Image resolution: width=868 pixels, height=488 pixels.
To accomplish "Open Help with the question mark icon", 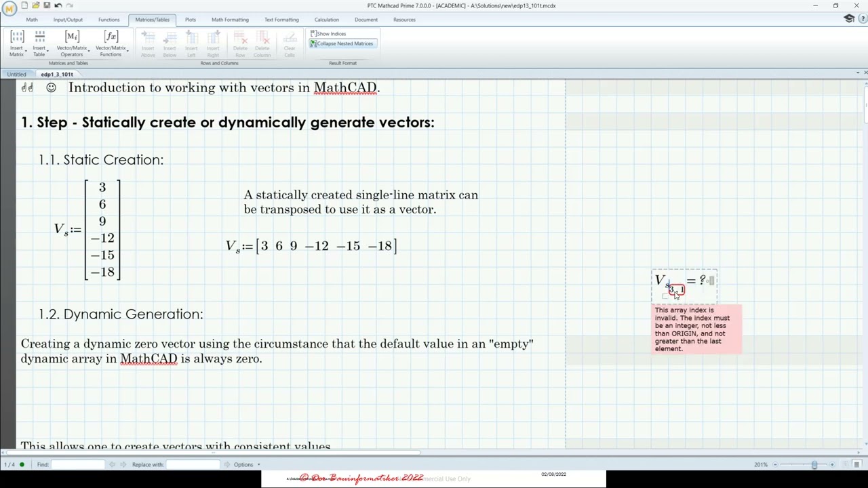I will pyautogui.click(x=863, y=19).
